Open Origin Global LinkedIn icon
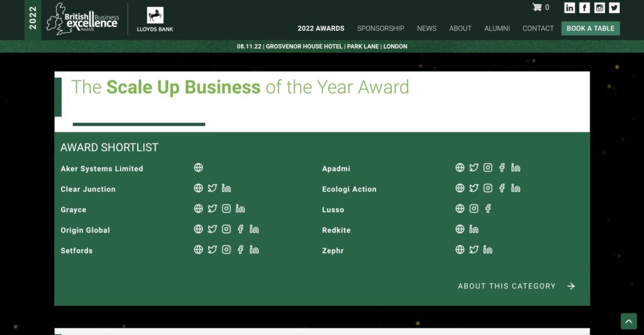This screenshot has width=644, height=335. [x=254, y=229]
